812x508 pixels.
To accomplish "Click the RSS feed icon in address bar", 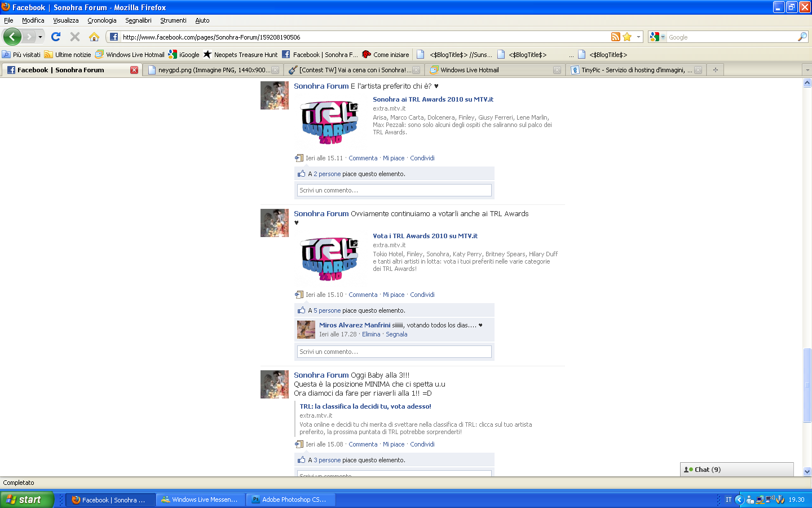I will click(616, 37).
